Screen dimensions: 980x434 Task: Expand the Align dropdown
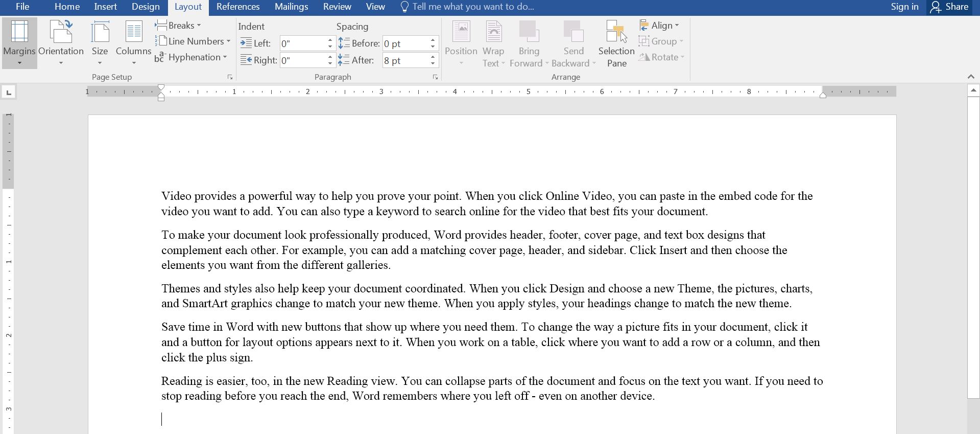coord(677,26)
